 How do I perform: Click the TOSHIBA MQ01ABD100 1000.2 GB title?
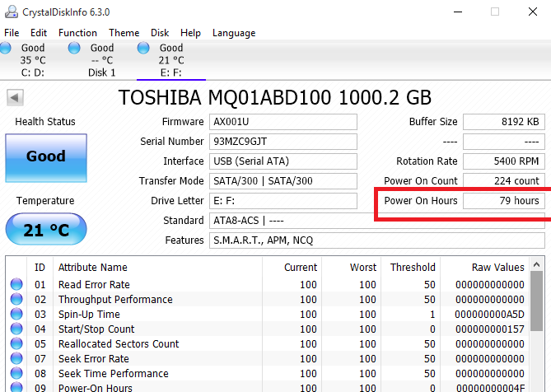pyautogui.click(x=274, y=97)
